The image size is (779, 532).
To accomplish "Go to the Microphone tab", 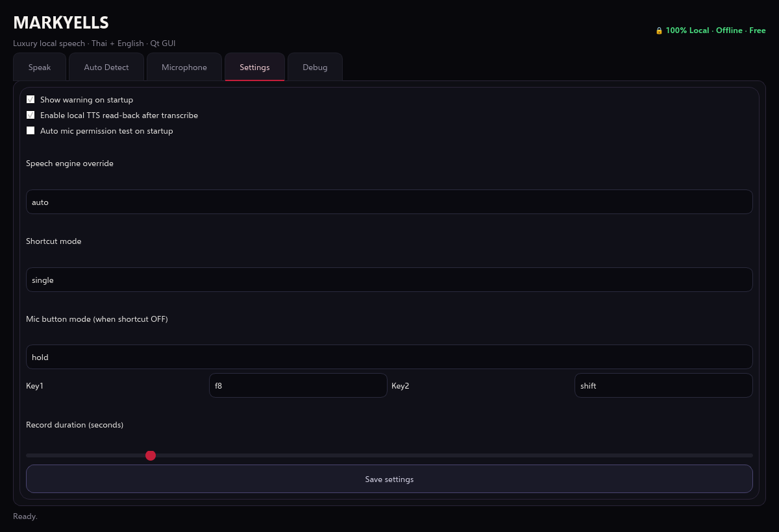I will point(184,67).
